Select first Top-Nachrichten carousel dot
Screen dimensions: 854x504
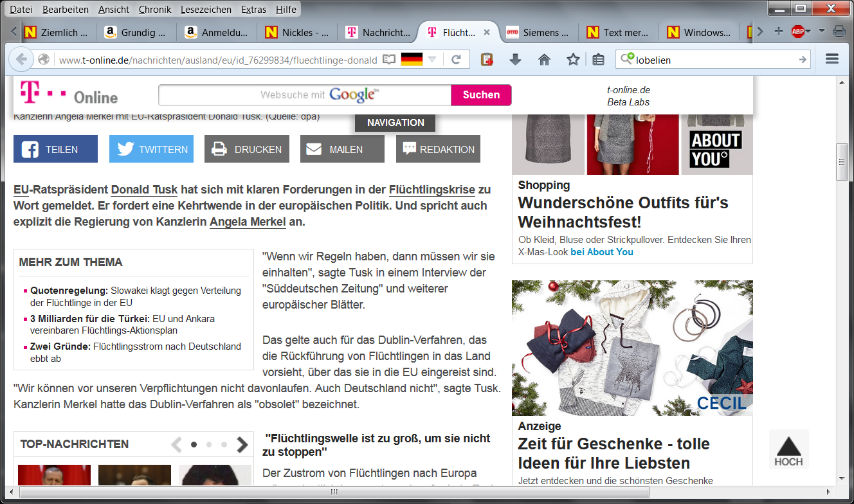click(x=194, y=444)
